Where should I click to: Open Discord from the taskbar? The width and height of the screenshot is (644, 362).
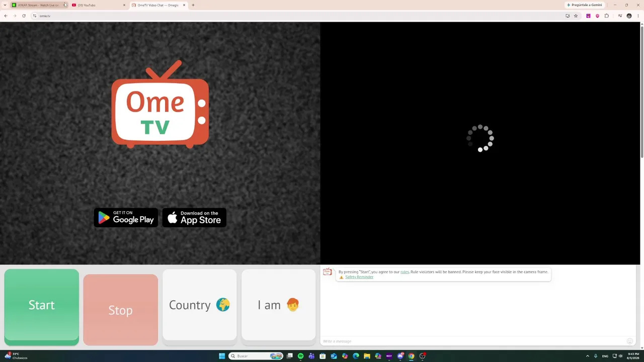(x=400, y=356)
